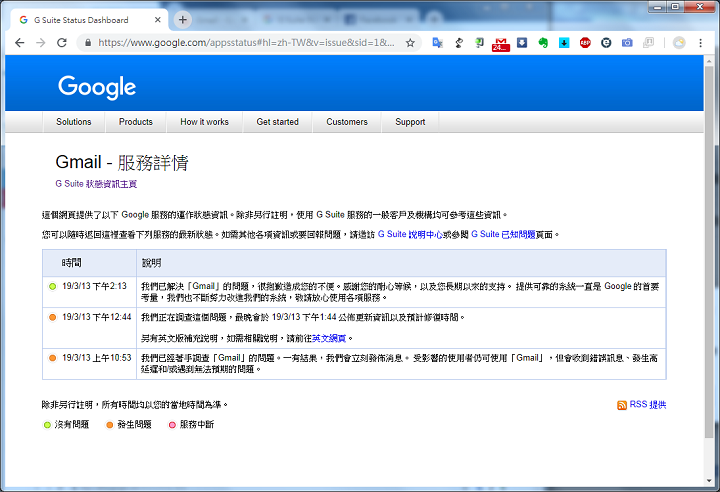
Task: Open a new tab with plus button
Action: (183, 20)
